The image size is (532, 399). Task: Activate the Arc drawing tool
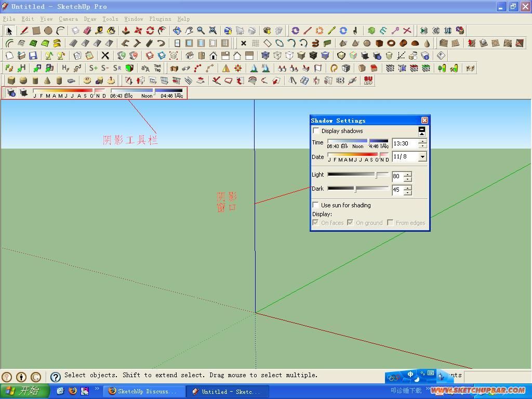pyautogui.click(x=60, y=31)
